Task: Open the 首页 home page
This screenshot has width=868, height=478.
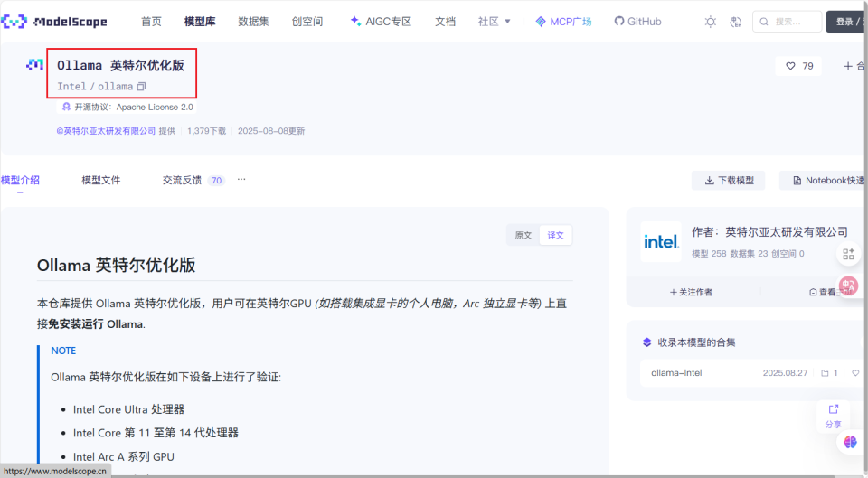Action: (x=151, y=22)
